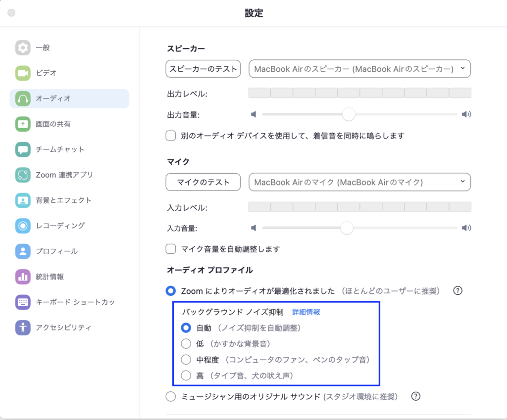
Task: Check 別のオーディオ デバイス simultaneous ringtone option
Action: 171,136
